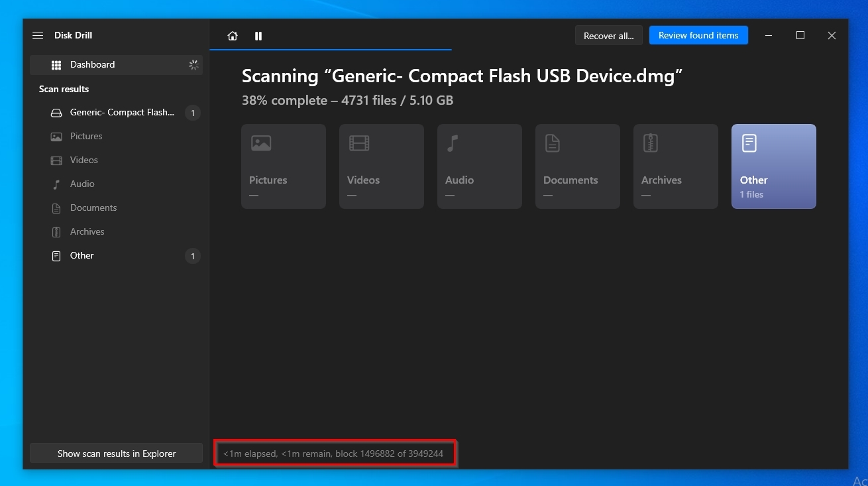Viewport: 868px width, 486px height.
Task: Open the Audio category card
Action: coord(480,166)
